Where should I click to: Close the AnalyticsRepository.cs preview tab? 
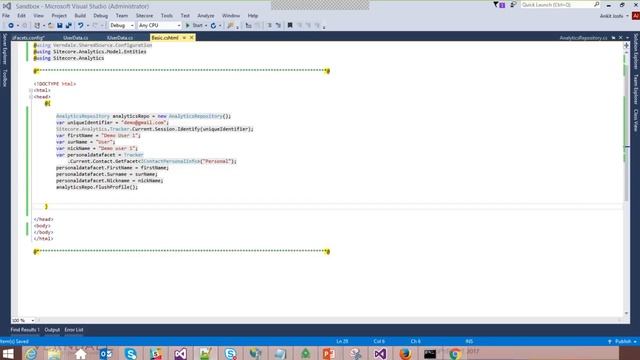point(620,38)
